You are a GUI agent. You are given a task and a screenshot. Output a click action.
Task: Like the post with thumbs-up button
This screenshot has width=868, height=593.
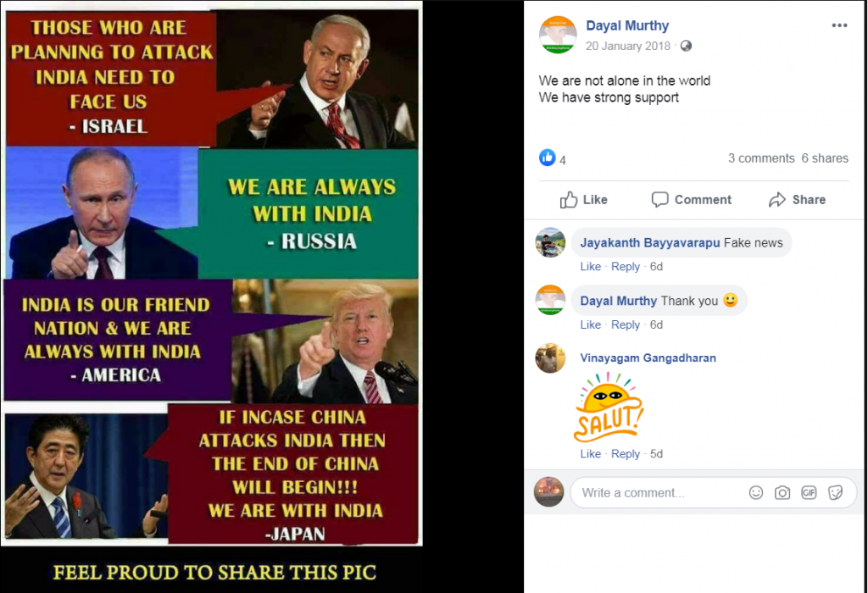click(583, 200)
